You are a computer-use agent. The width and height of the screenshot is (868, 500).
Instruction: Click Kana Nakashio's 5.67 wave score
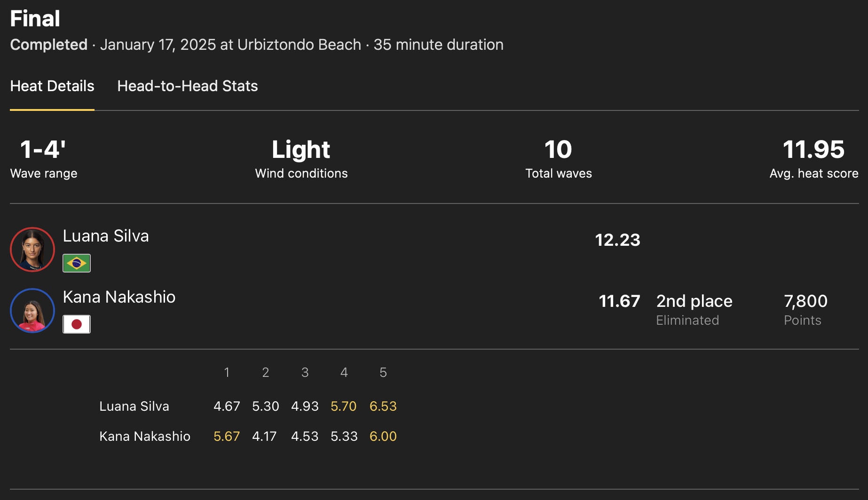(x=227, y=436)
